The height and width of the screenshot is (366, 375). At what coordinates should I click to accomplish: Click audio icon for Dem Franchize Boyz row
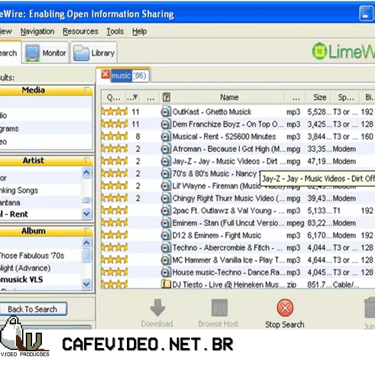[166, 124]
